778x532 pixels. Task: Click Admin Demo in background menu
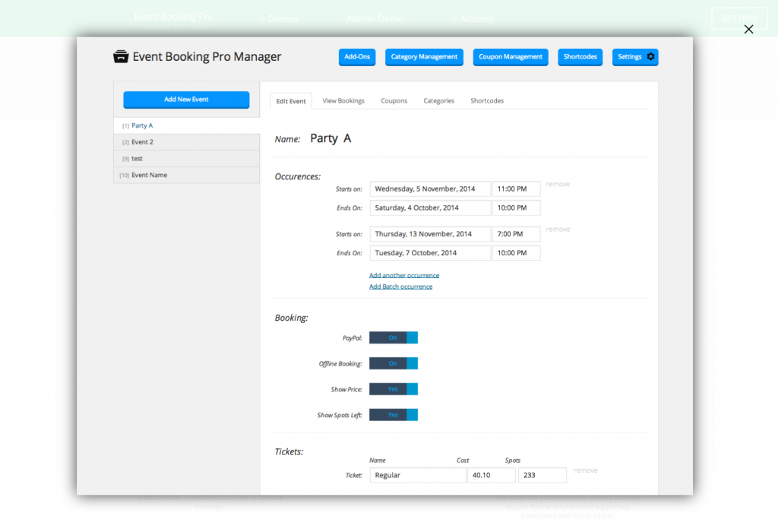pos(375,19)
